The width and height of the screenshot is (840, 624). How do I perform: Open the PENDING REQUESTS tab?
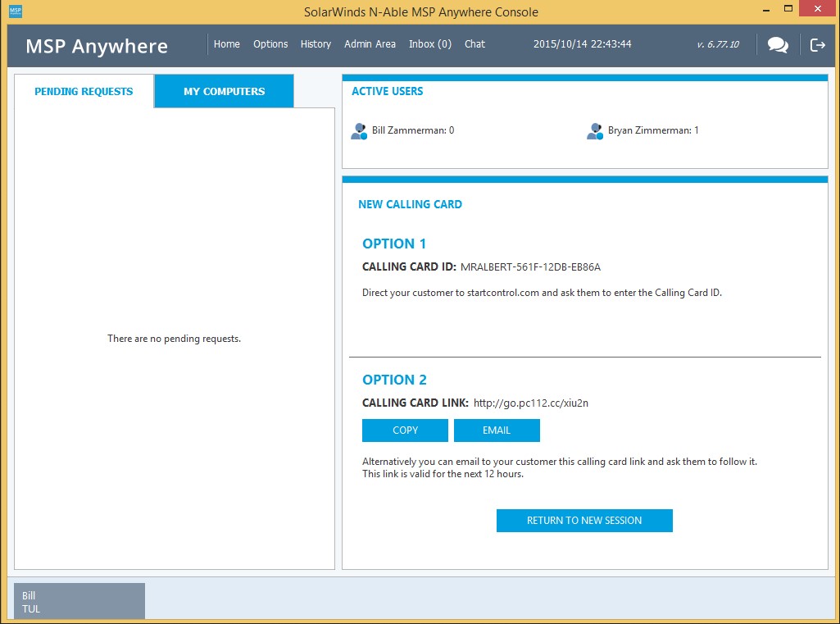[84, 91]
